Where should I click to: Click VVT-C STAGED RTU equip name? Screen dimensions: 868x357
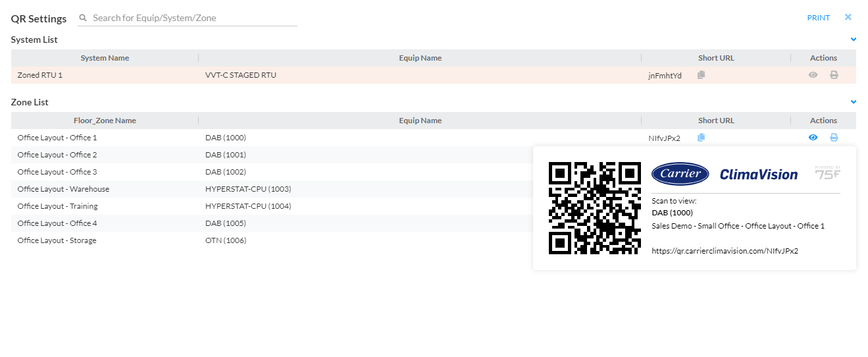241,75
